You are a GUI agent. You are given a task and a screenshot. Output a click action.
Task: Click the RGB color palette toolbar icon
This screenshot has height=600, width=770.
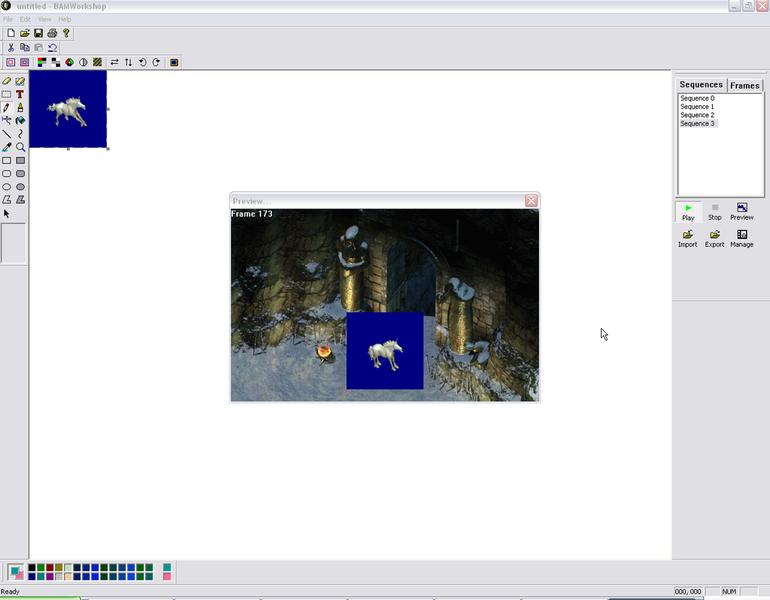click(42, 62)
